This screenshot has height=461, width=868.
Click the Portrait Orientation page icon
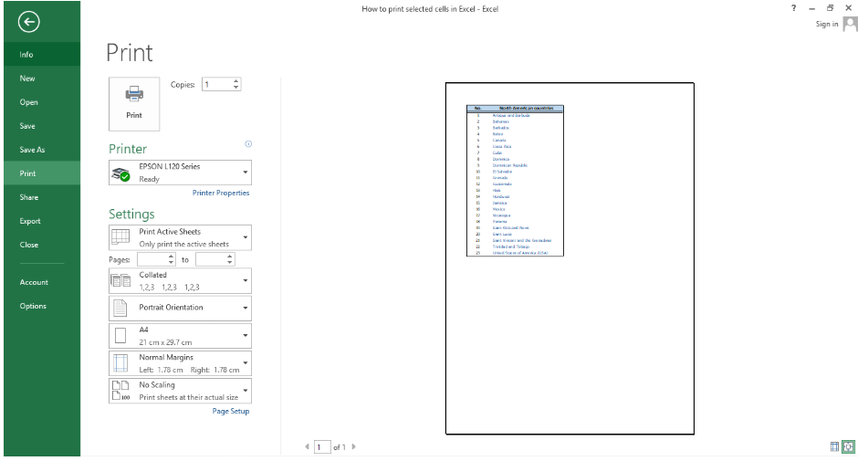[x=120, y=308]
